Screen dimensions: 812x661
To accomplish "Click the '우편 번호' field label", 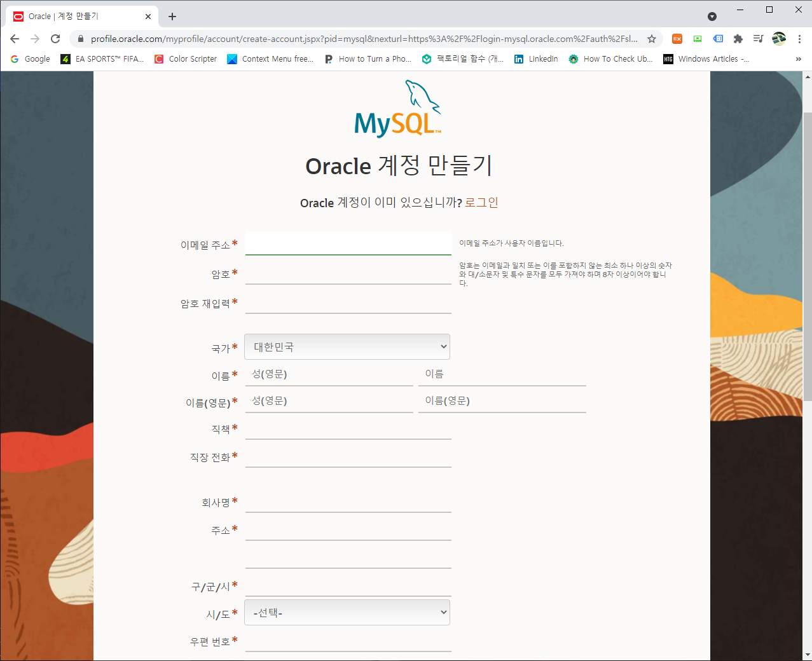I will pos(210,642).
